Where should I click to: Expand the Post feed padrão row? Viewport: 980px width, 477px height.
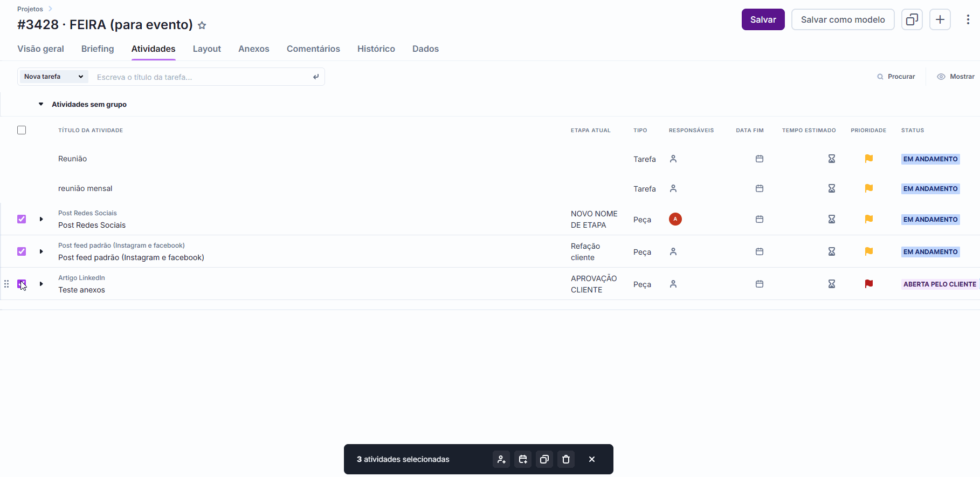[x=41, y=251]
